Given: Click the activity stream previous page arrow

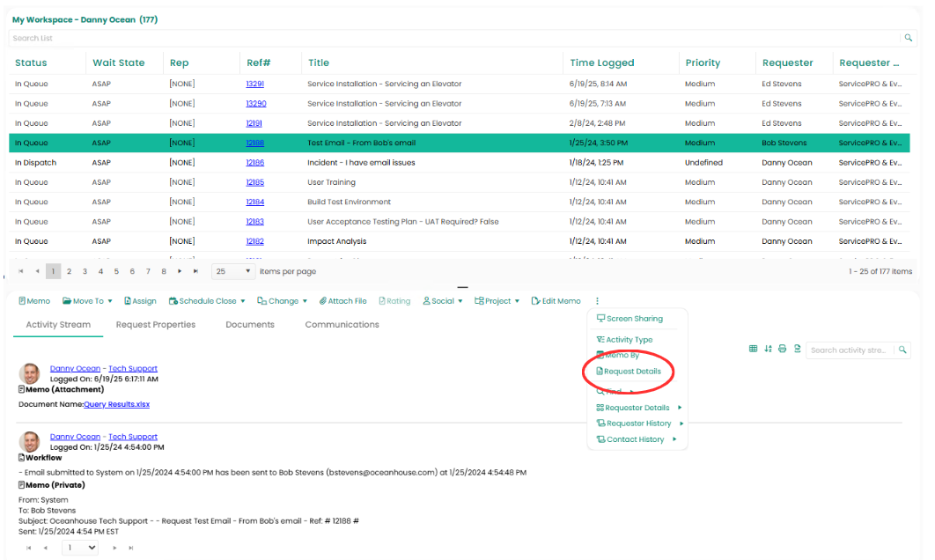Looking at the screenshot, I should pos(45,548).
